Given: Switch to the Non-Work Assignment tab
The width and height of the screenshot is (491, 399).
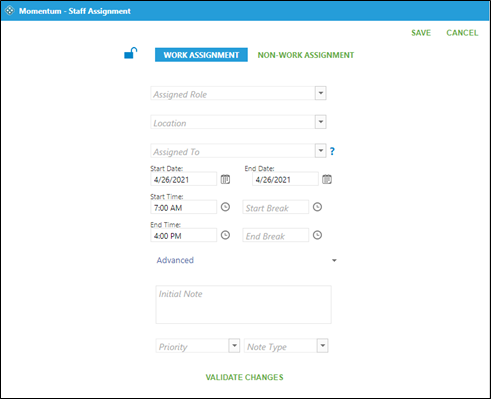Looking at the screenshot, I should (x=306, y=55).
